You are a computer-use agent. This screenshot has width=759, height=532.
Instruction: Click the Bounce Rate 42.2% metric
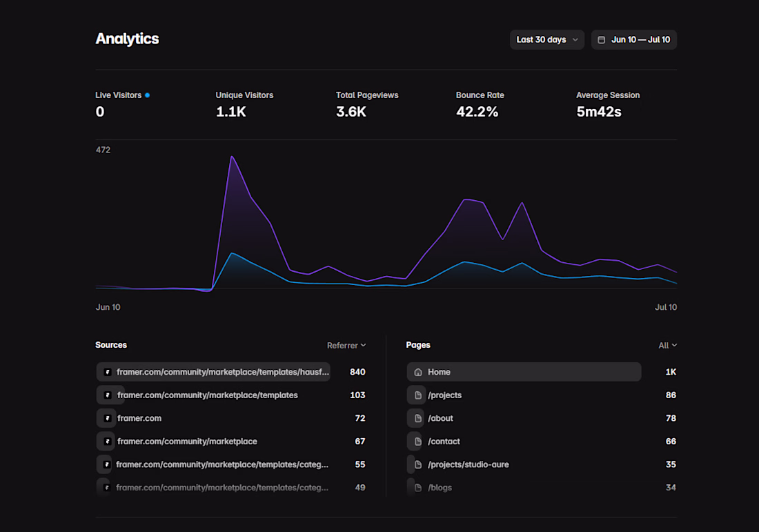[480, 105]
